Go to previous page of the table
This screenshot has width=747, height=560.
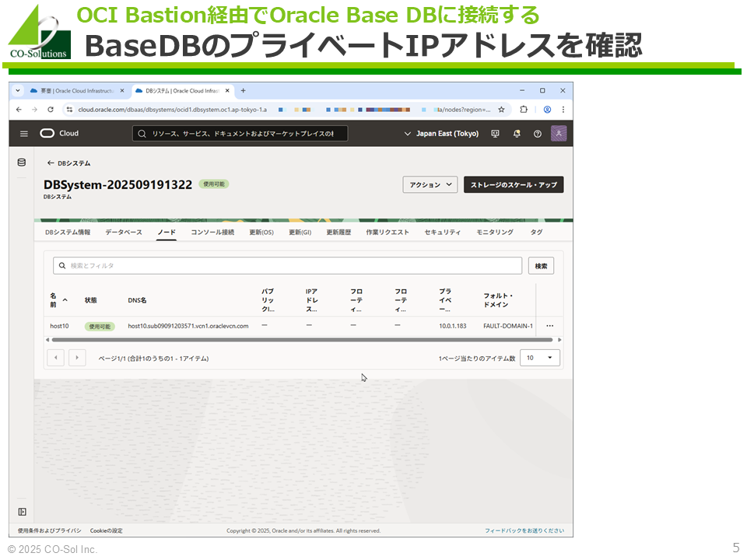(56, 358)
